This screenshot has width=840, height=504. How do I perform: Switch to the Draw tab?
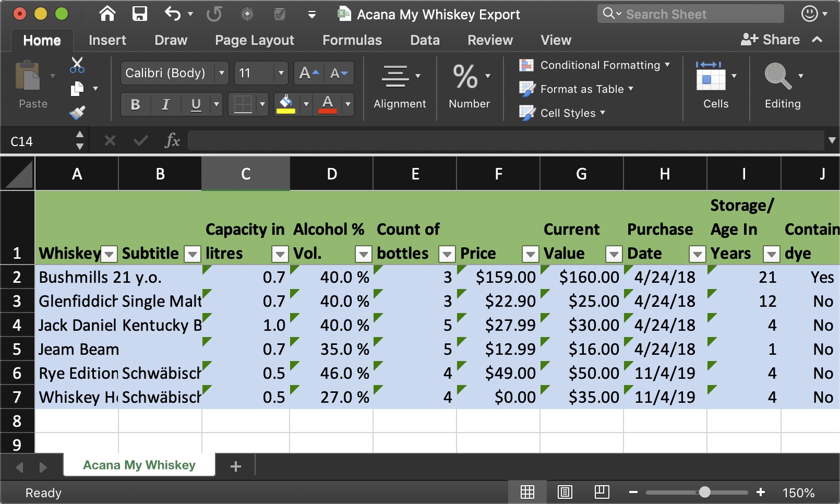pyautogui.click(x=171, y=40)
